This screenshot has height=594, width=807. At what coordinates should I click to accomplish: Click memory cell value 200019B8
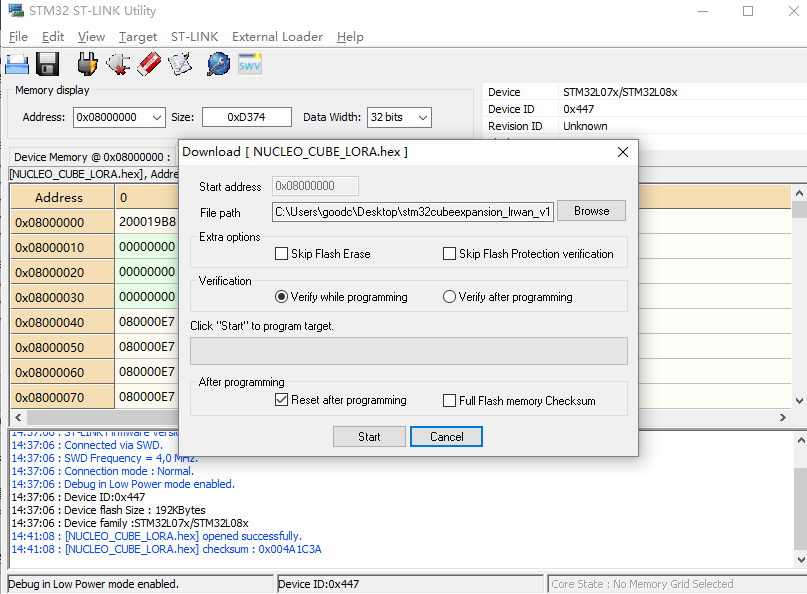[x=147, y=222]
